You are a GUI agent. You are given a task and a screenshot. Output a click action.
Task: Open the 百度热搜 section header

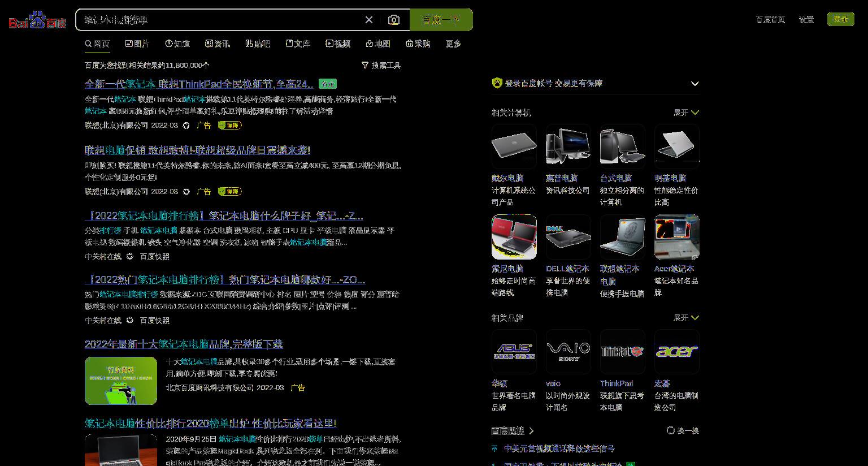pos(513,431)
